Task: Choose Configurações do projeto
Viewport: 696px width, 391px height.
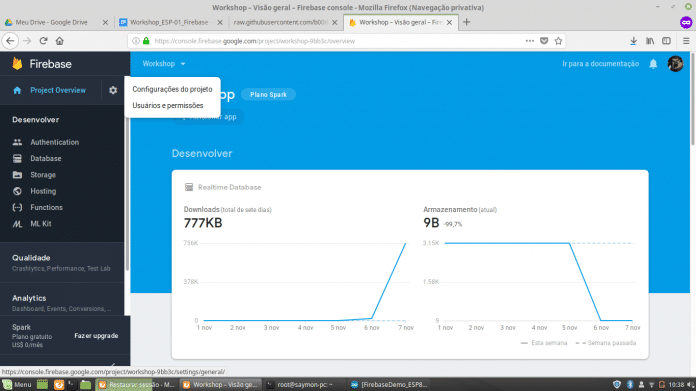Action: pos(172,89)
